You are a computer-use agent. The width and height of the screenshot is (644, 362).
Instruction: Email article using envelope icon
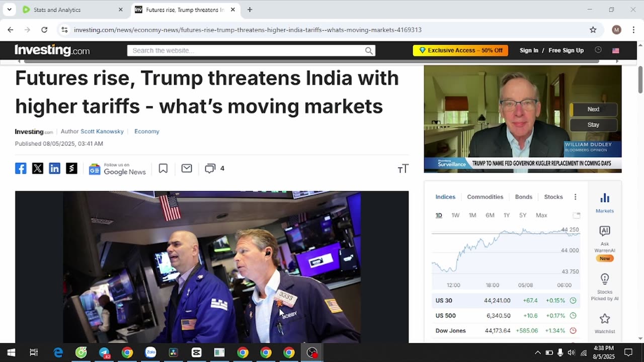187,168
